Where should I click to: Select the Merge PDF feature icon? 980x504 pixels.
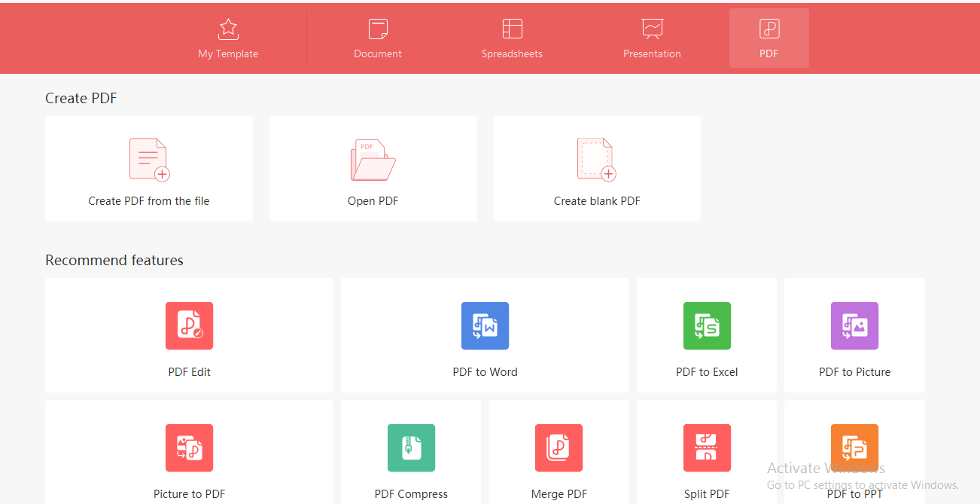(558, 448)
